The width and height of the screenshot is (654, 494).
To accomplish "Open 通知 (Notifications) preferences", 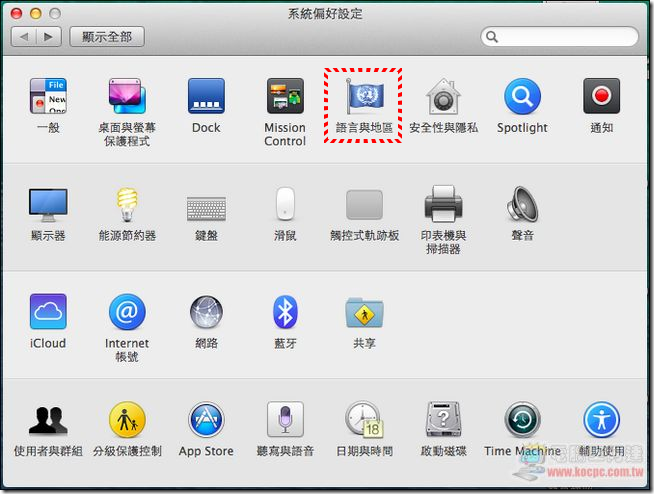I will tap(601, 96).
